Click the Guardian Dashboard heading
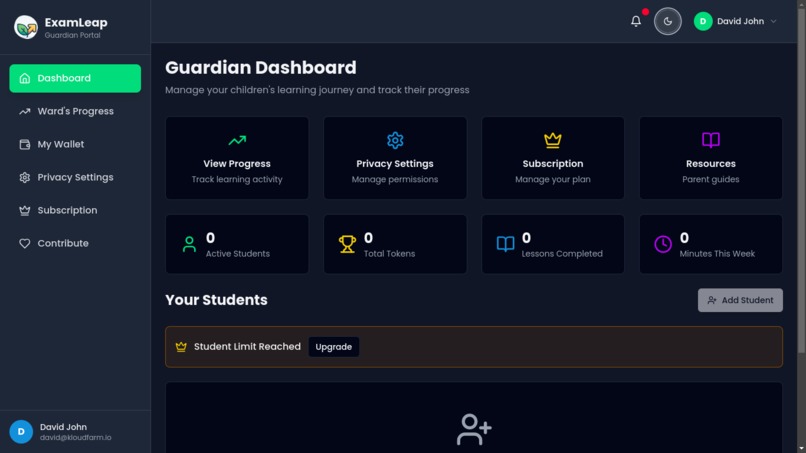This screenshot has height=453, width=806. pyautogui.click(x=261, y=67)
